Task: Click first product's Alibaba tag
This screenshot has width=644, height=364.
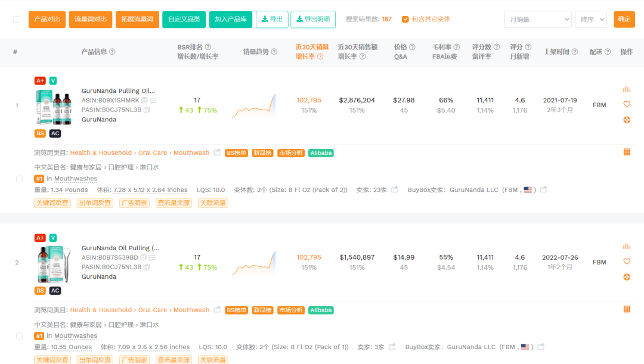Action: point(321,153)
